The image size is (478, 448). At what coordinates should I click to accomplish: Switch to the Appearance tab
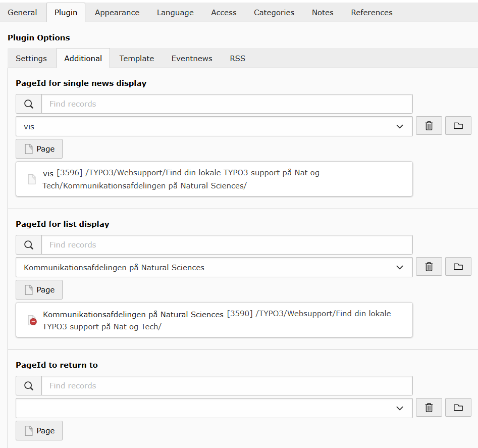pyautogui.click(x=117, y=13)
